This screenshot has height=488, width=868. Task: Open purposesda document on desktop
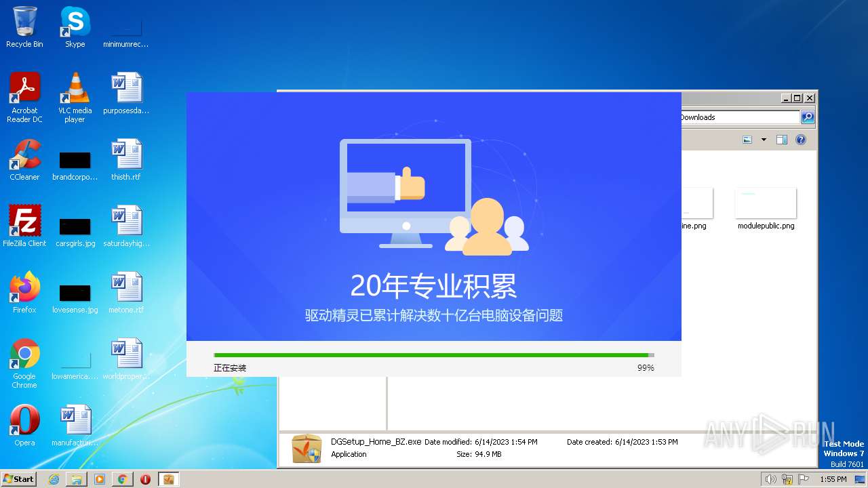(126, 94)
